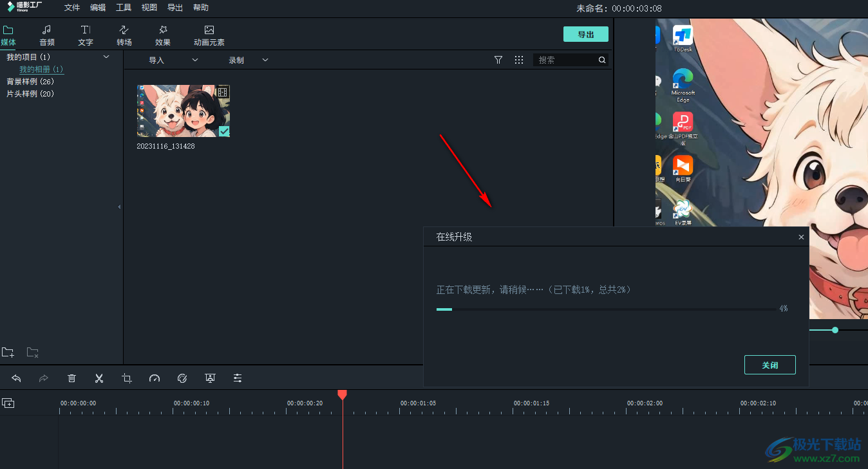The image size is (868, 469).
Task: Open the 导出 menu in menu bar
Action: [x=175, y=8]
